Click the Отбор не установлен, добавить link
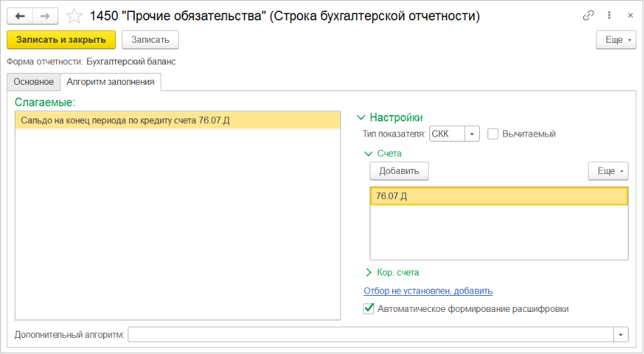The image size is (644, 354). [x=428, y=291]
